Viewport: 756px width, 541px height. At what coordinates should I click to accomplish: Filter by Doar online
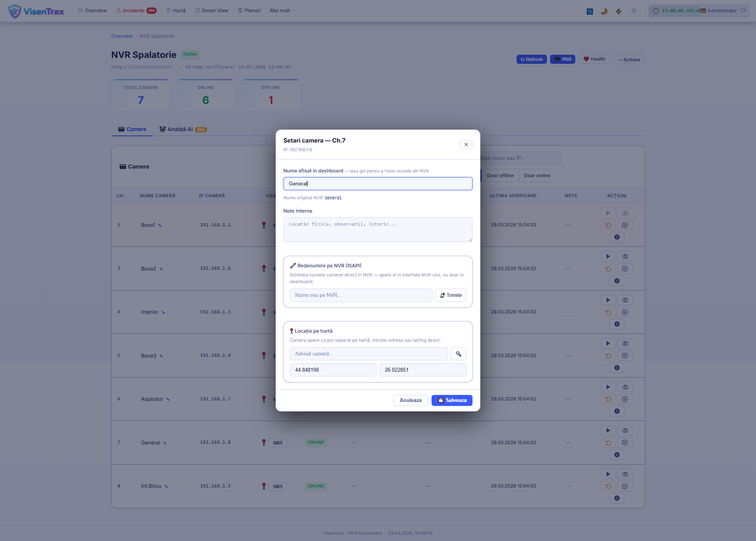pyautogui.click(x=537, y=176)
